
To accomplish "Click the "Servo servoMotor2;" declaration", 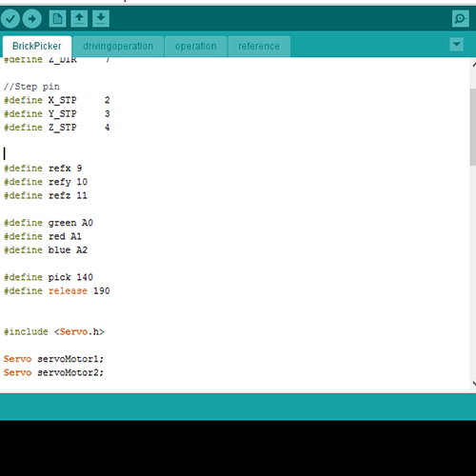I will click(53, 372).
